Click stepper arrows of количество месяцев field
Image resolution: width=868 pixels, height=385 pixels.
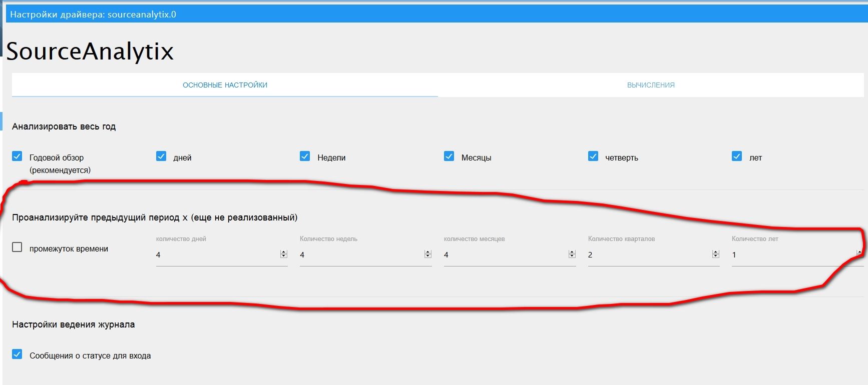pos(572,254)
